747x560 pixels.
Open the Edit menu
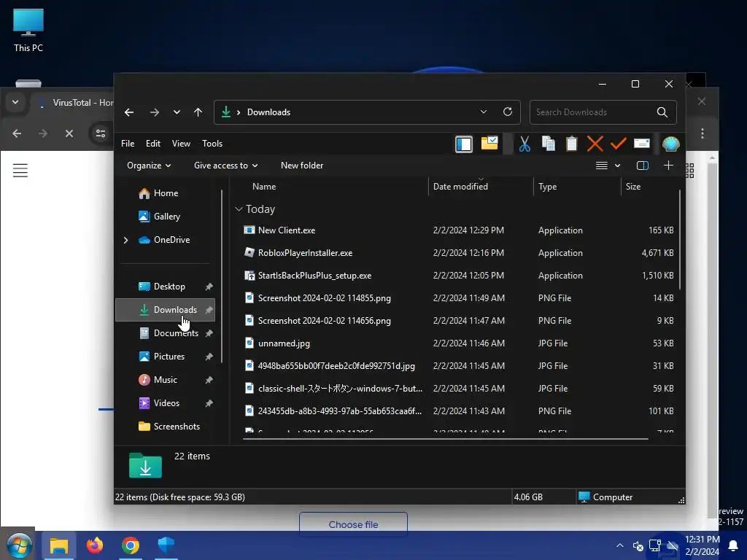point(153,144)
